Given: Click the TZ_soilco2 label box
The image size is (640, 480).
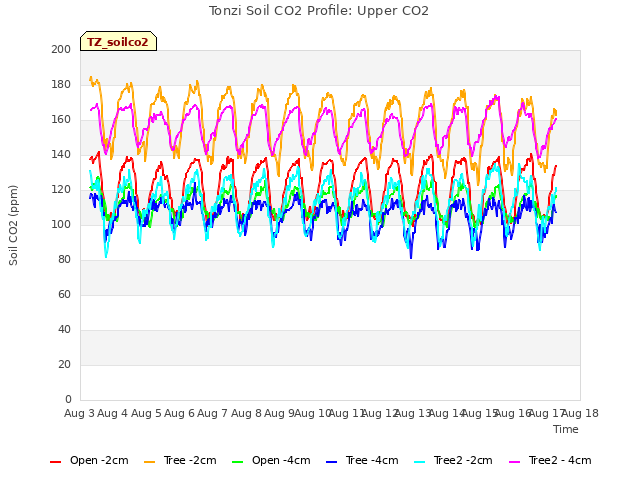Looking at the screenshot, I should [118, 41].
